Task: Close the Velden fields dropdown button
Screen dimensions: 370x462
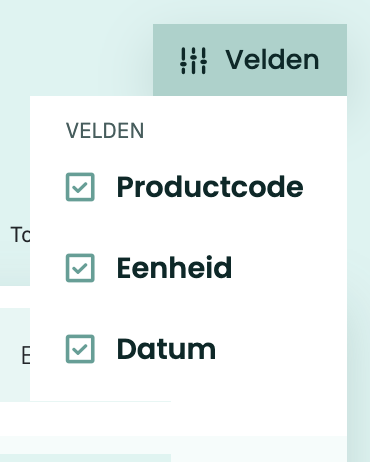Action: pyautogui.click(x=250, y=60)
